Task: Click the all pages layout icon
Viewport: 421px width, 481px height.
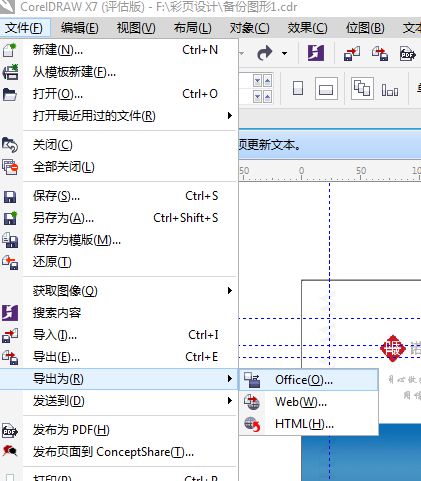Action: pos(362,89)
